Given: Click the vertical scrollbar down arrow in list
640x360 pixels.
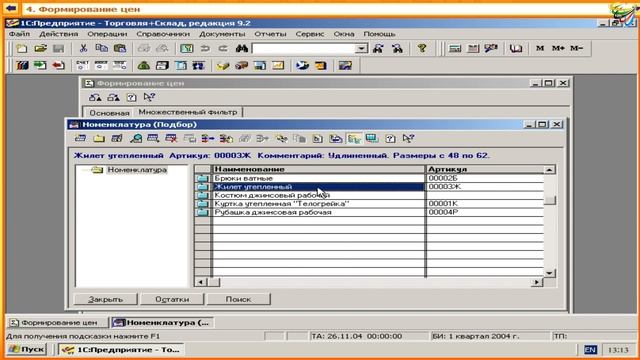Looking at the screenshot, I should click(550, 273).
